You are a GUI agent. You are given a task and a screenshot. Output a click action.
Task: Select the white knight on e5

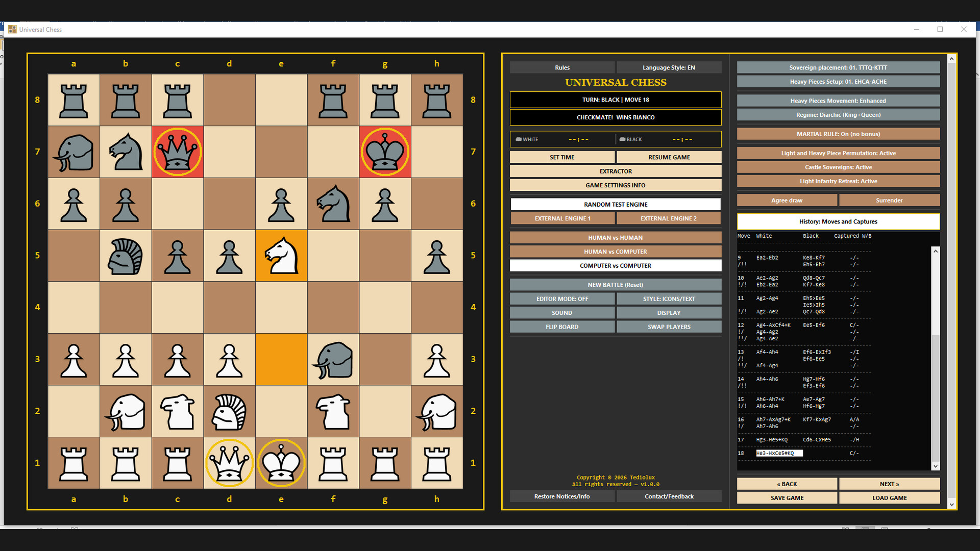click(281, 256)
